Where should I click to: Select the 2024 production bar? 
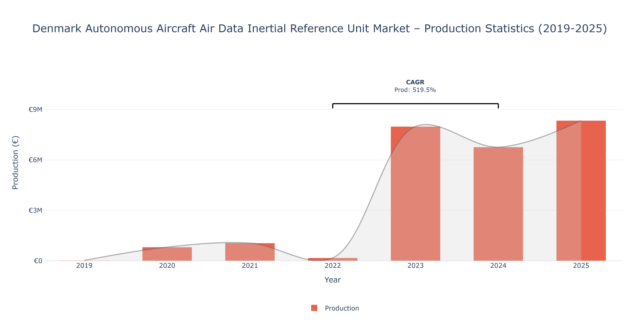coord(498,204)
